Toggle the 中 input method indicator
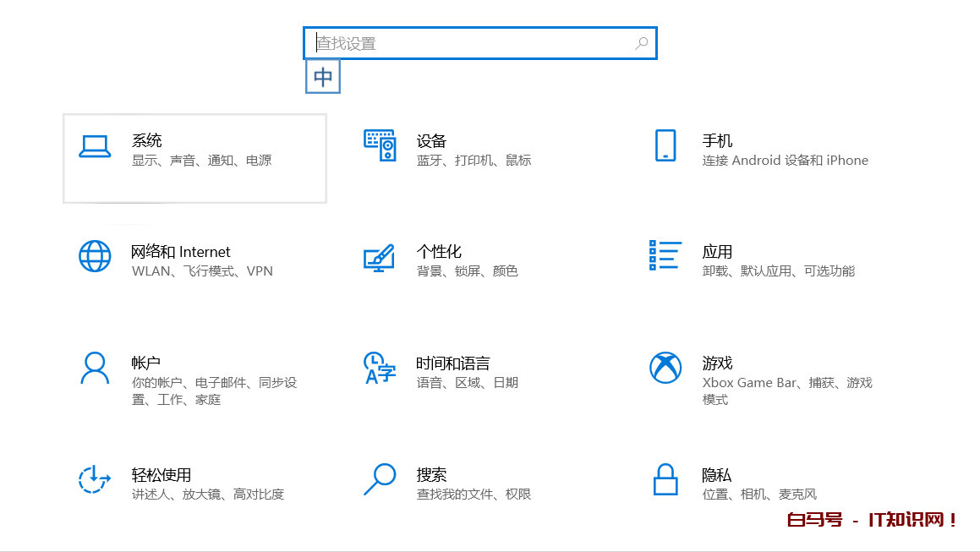980x552 pixels. (323, 77)
